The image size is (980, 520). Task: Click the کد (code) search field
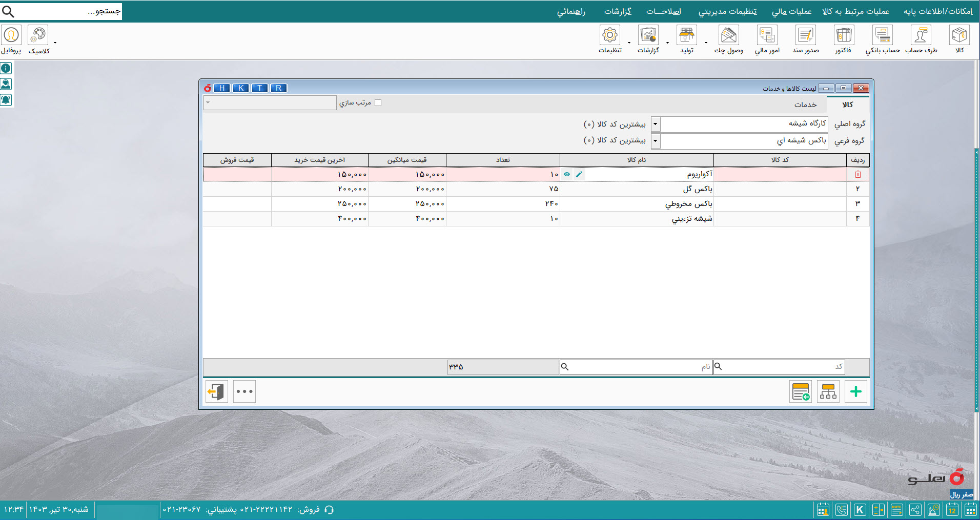tap(779, 367)
